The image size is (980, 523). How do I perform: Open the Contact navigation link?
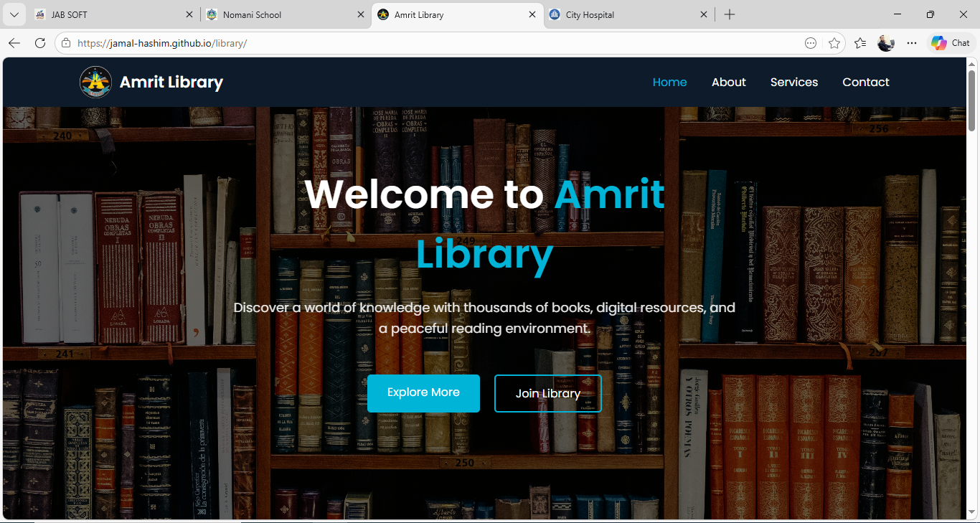point(865,82)
